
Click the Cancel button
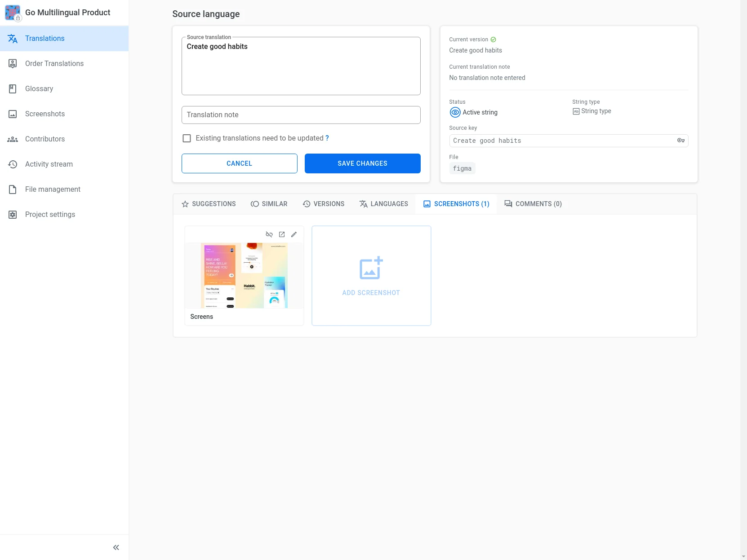[x=240, y=163]
